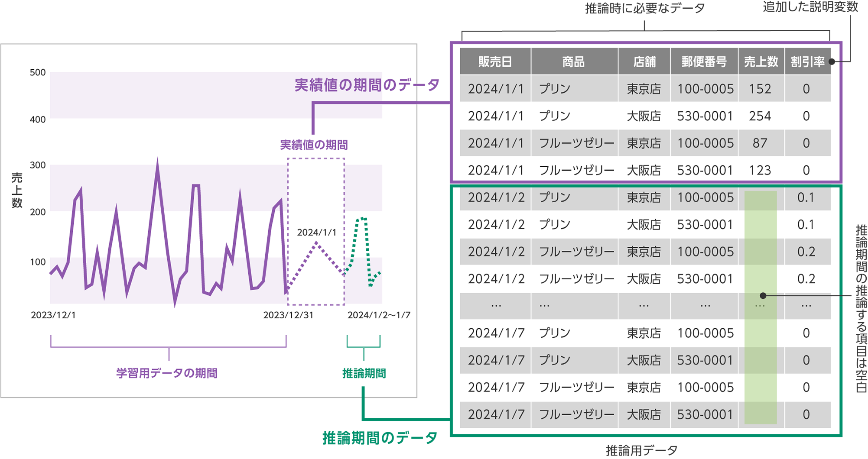The width and height of the screenshot is (868, 459).
Task: Click the 大阪店 cell with value 254
Action: click(644, 116)
